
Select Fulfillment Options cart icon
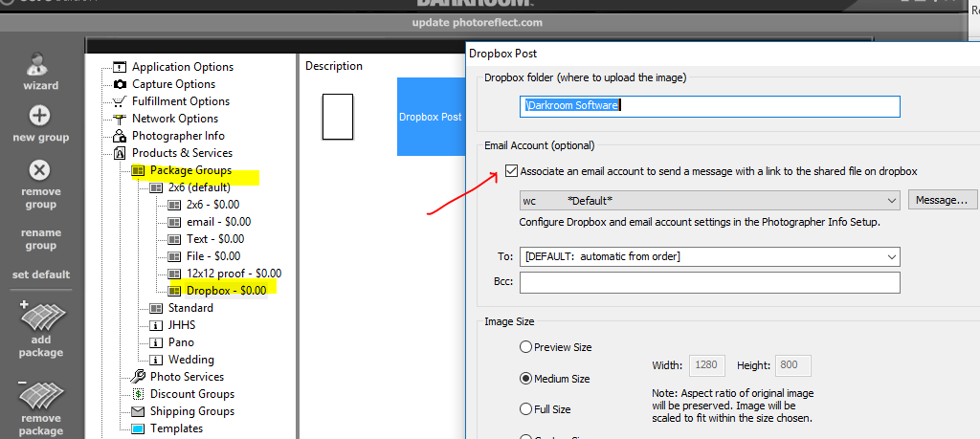click(x=120, y=101)
